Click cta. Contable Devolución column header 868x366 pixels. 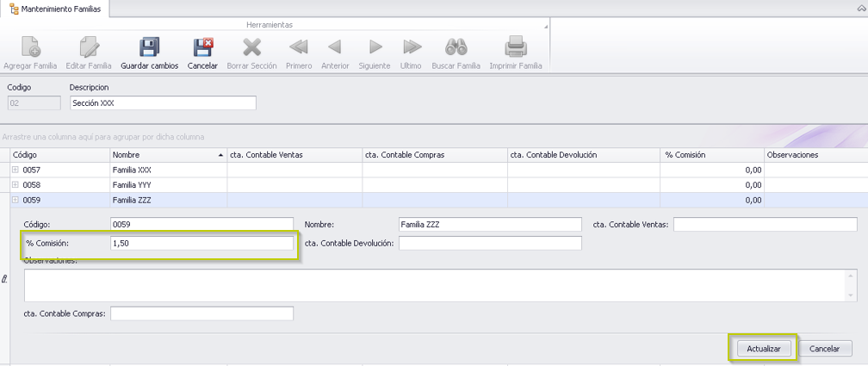pos(584,155)
